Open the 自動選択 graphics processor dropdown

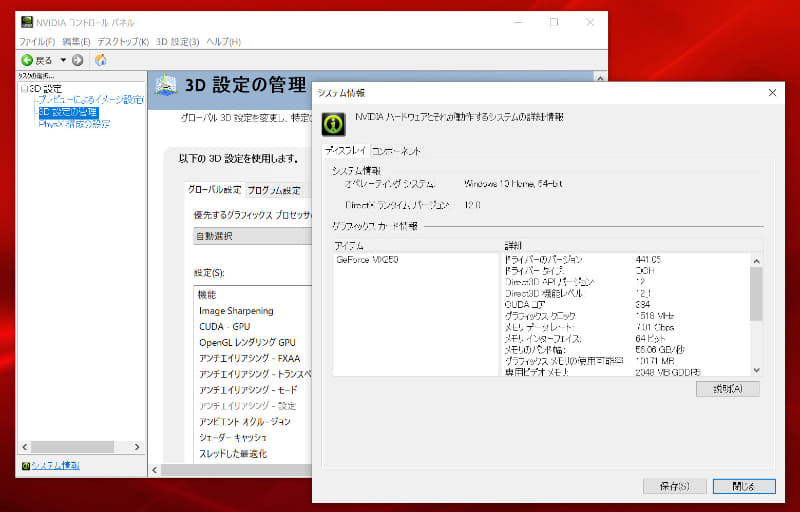pos(253,236)
